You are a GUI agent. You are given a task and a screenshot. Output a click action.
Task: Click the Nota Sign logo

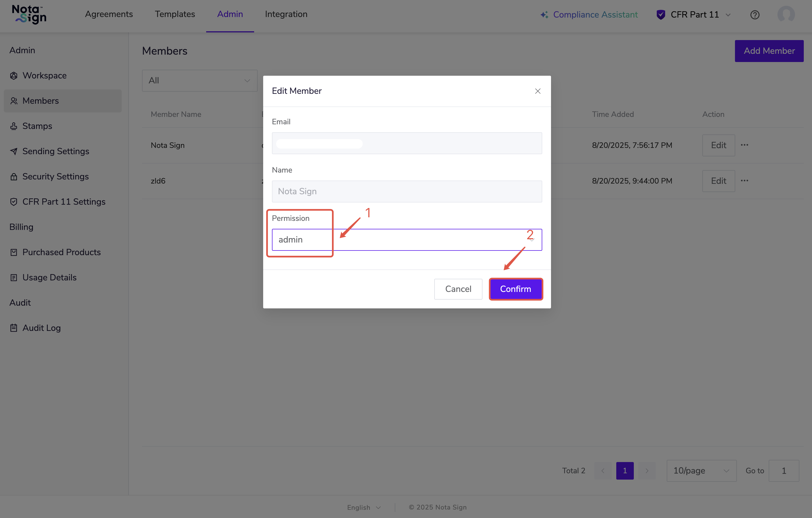[29, 15]
